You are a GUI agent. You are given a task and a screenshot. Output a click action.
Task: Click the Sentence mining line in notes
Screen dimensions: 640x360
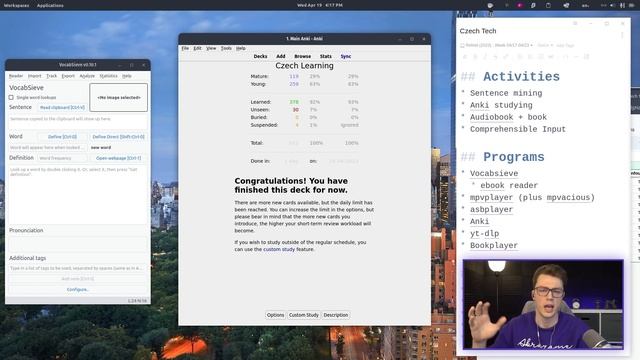[506, 93]
